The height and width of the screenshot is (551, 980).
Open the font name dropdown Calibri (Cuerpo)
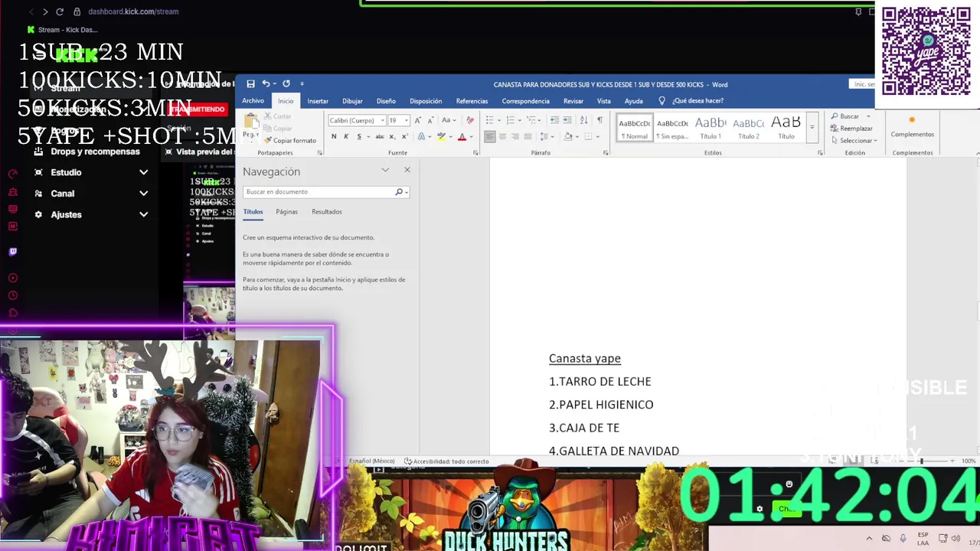pos(383,121)
